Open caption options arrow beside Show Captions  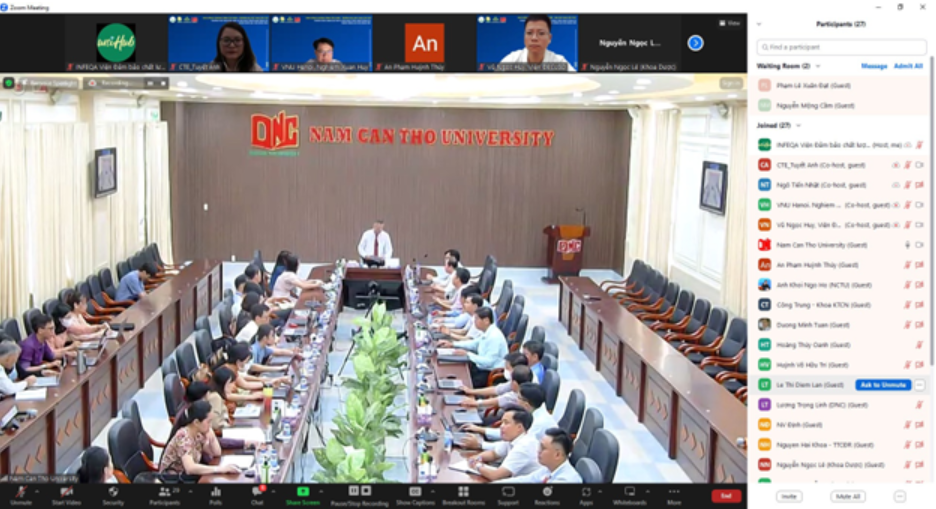433,491
